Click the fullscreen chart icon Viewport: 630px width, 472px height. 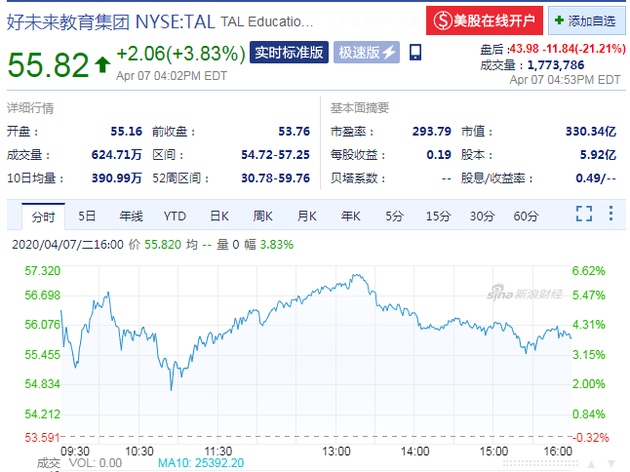(584, 214)
